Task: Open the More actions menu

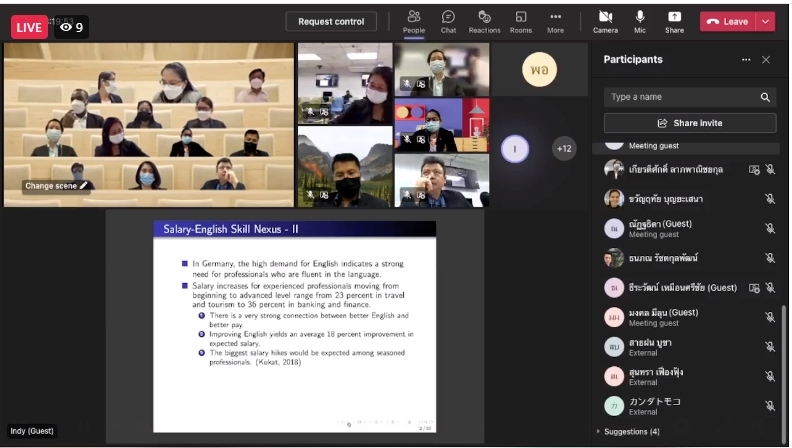Action: point(555,22)
